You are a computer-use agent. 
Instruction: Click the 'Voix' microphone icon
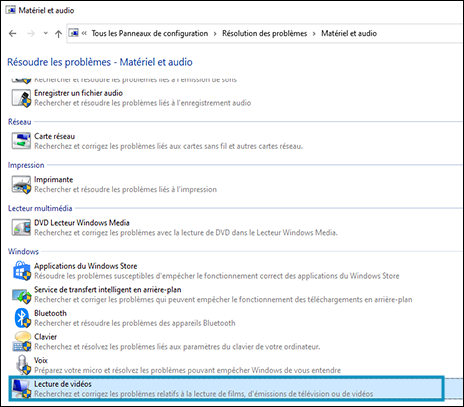pyautogui.click(x=23, y=365)
